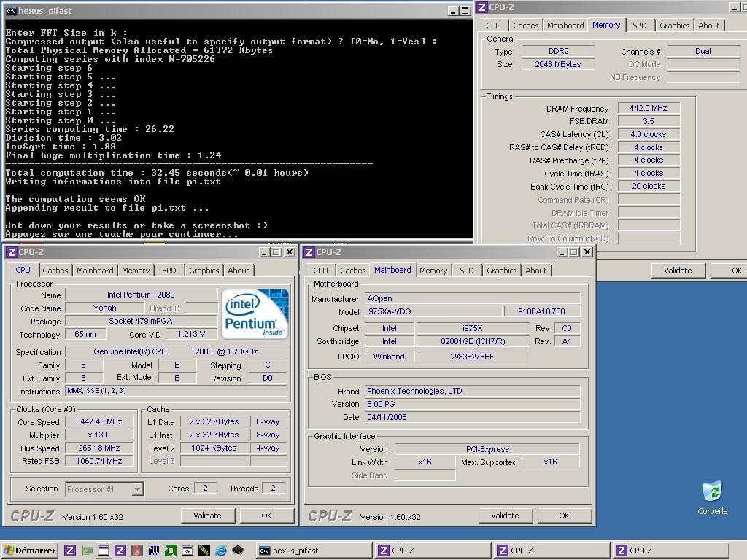Select Caches tab in CPU window
Viewport: 747px width, 560px height.
pos(55,271)
